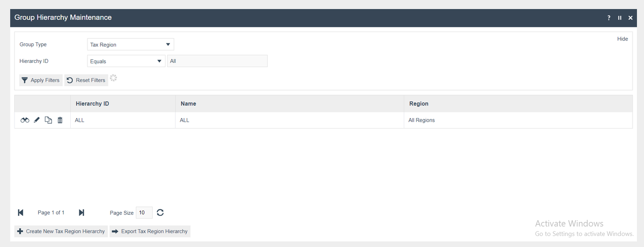The image size is (644, 247).
Task: Open help with the question mark icon
Action: (x=609, y=18)
